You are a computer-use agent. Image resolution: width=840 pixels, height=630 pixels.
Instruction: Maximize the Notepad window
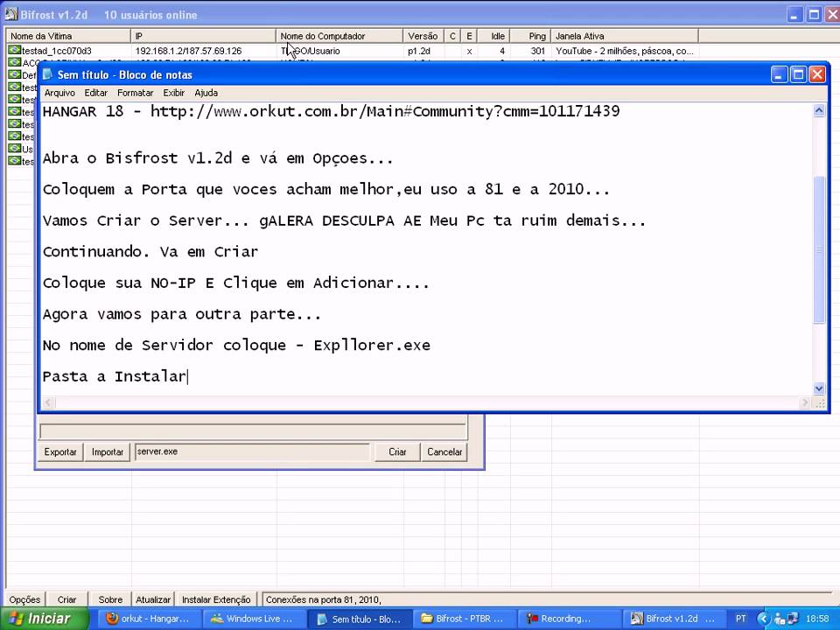(798, 74)
